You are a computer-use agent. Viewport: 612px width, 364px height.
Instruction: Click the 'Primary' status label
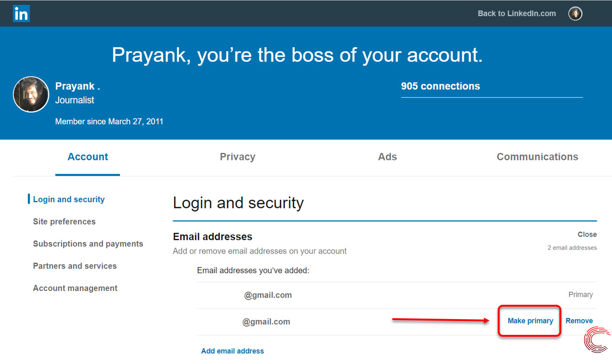(x=580, y=295)
